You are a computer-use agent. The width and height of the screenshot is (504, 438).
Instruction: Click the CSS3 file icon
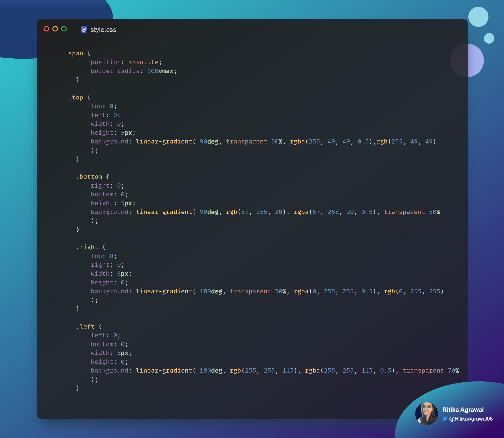[84, 30]
